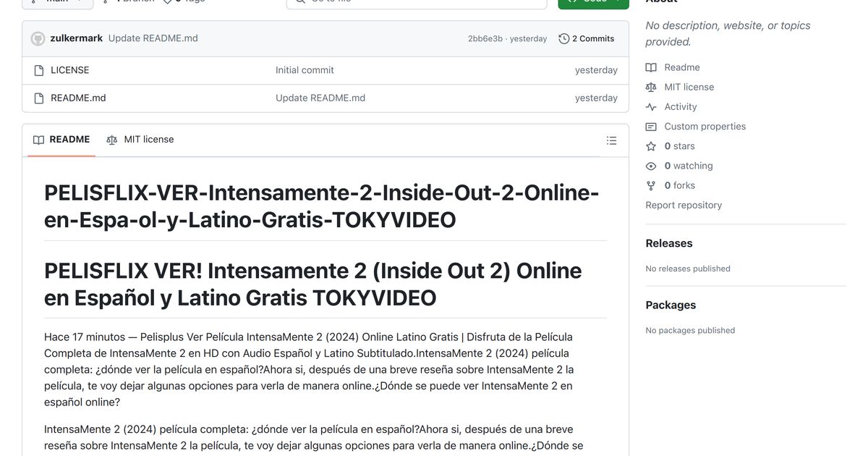
Task: Open the zulkermark user profile link
Action: (77, 38)
